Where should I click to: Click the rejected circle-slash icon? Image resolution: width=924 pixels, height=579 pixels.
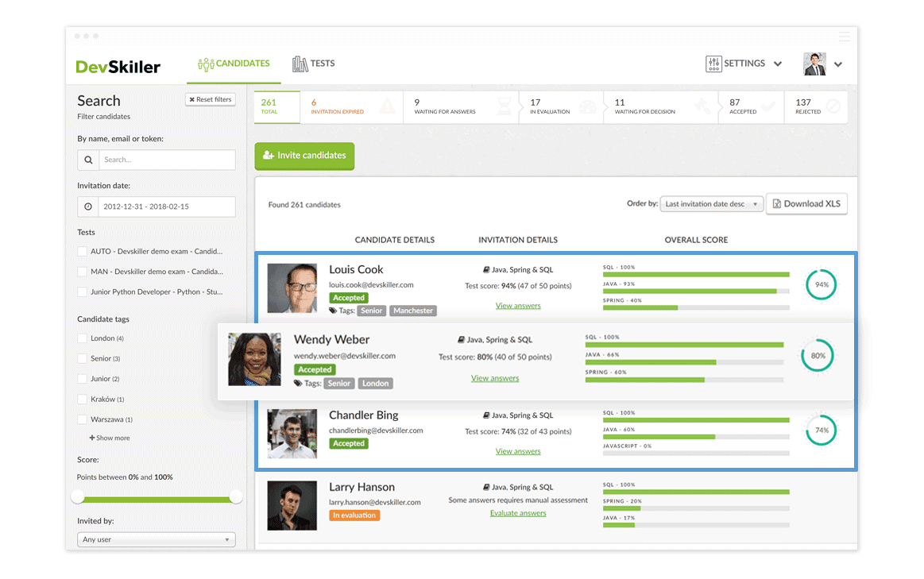[833, 106]
